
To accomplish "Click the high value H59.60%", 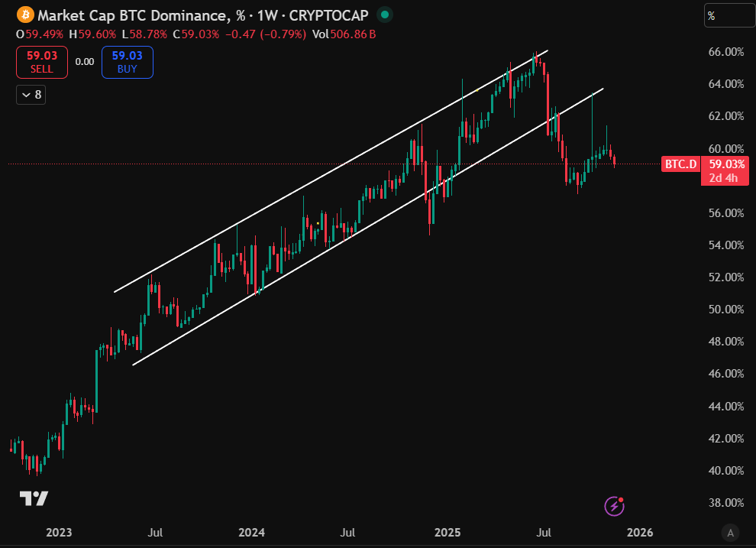I will pos(92,34).
